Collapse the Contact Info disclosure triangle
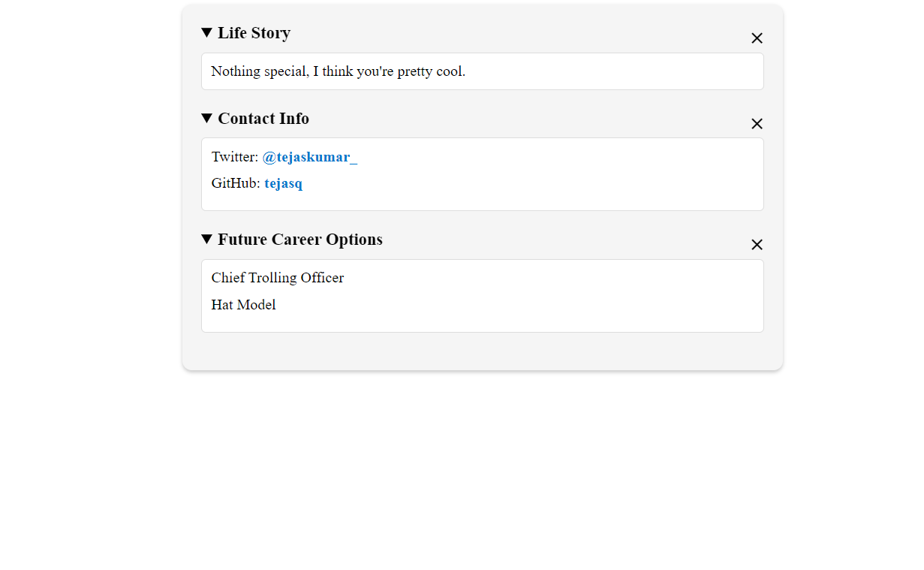 (x=207, y=119)
